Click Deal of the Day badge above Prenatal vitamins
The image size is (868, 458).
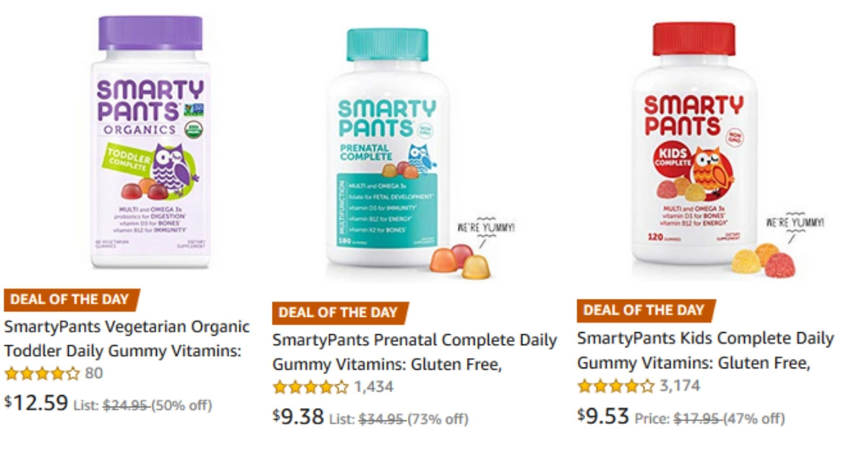[x=339, y=313]
